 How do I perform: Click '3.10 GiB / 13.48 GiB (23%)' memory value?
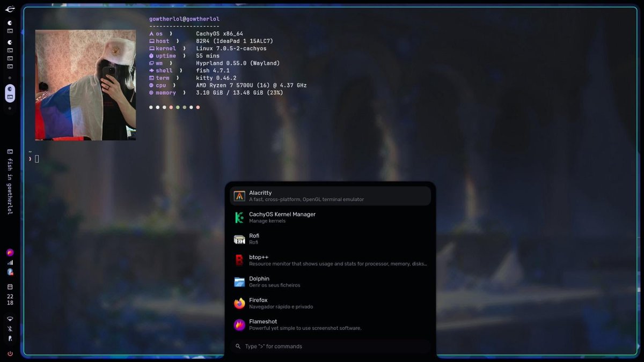pyautogui.click(x=239, y=93)
